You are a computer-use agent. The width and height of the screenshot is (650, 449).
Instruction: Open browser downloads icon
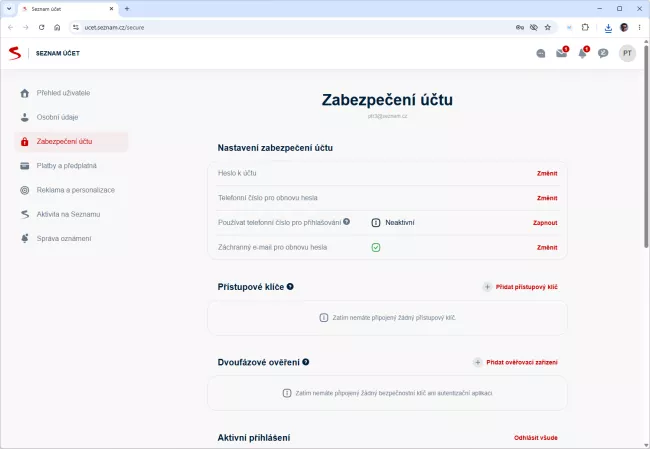[608, 28]
